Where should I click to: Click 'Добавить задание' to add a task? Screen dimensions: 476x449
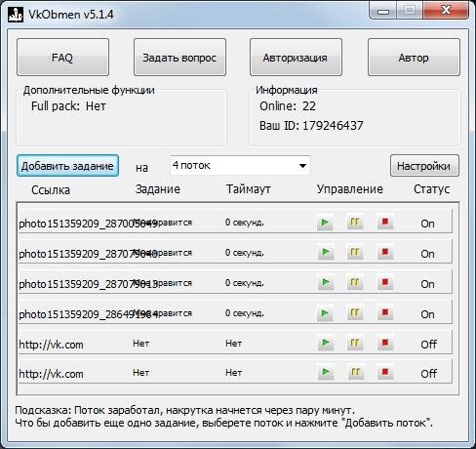67,166
